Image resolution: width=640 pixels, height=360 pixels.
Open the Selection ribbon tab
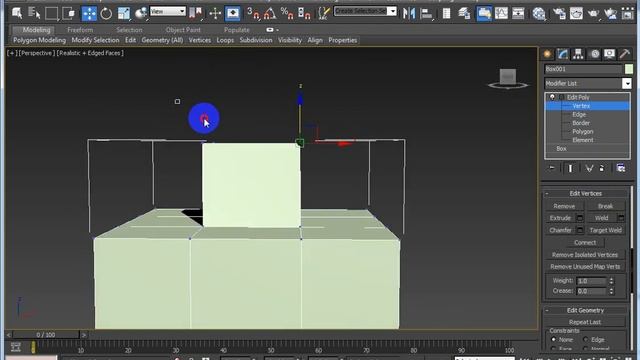pyautogui.click(x=129, y=30)
